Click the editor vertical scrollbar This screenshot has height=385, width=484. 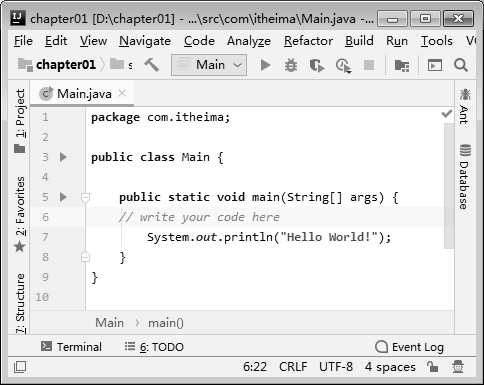tap(449, 186)
